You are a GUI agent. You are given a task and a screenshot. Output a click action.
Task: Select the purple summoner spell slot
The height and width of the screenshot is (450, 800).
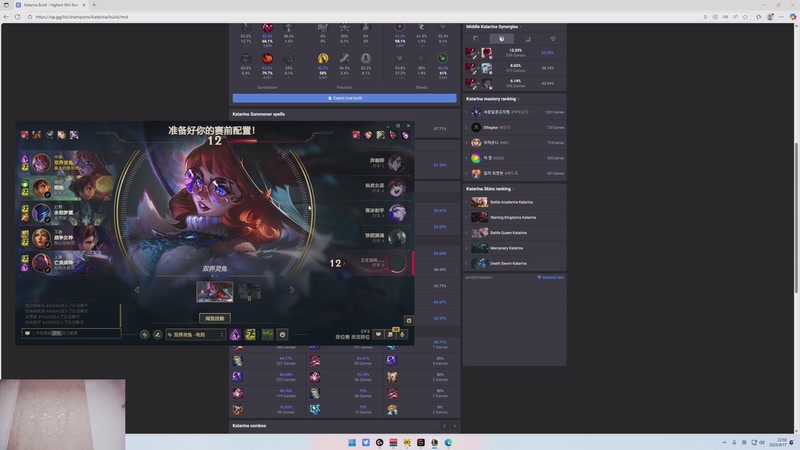(235, 335)
